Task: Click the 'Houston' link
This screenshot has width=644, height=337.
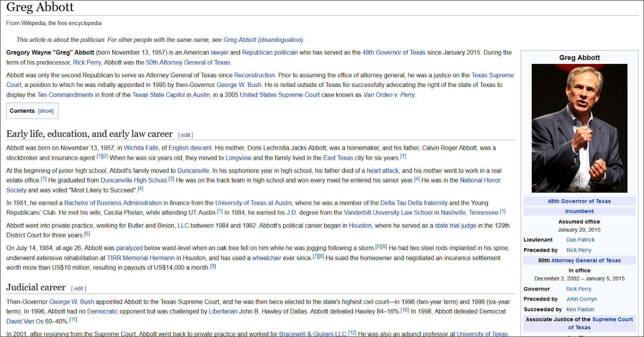Action: (x=360, y=226)
